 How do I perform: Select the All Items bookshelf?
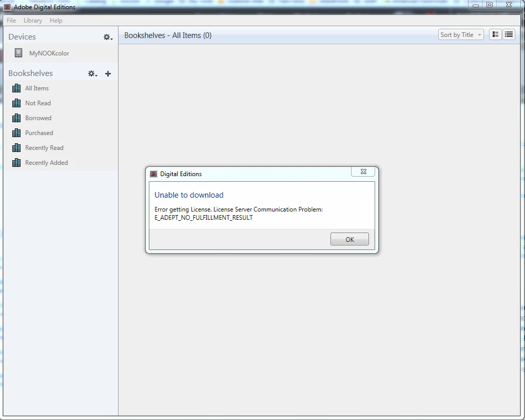coord(60,88)
